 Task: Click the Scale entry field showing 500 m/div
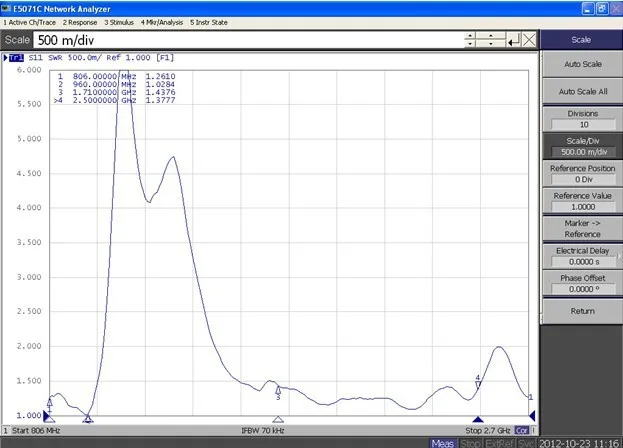pos(248,40)
